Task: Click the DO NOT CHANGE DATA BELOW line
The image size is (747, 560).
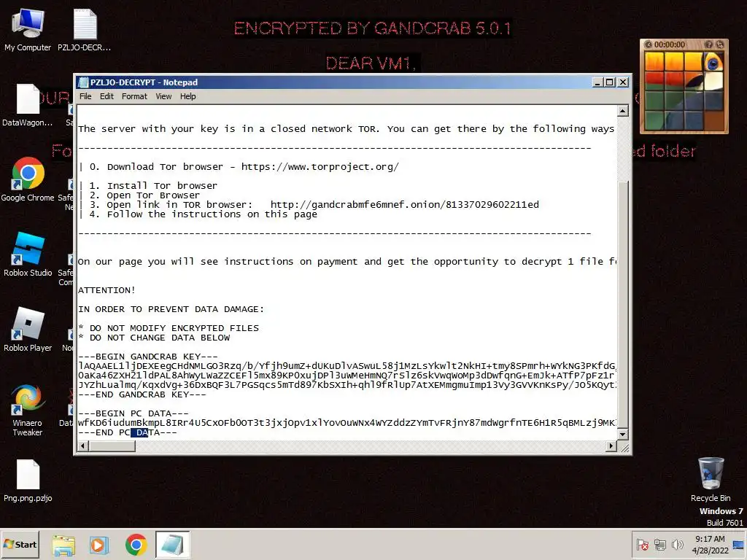Action: coord(154,338)
